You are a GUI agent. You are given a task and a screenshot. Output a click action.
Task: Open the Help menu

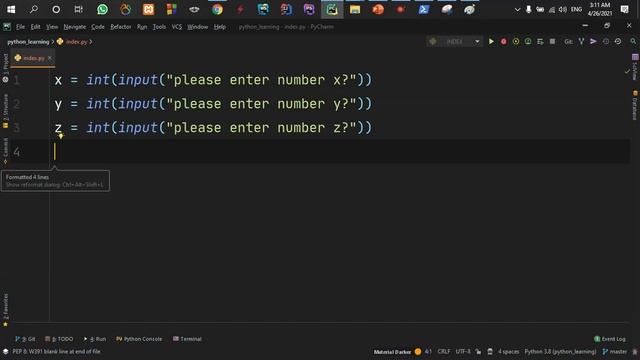click(x=220, y=27)
